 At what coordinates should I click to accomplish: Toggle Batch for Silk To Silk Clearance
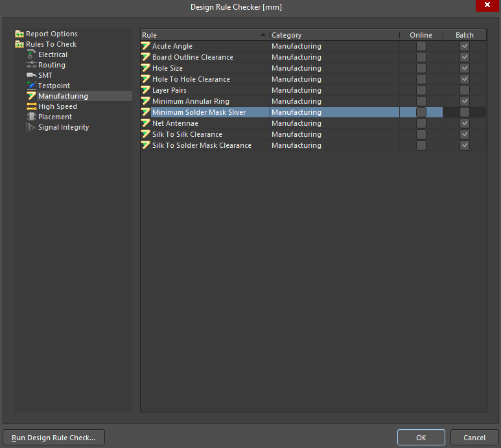(464, 135)
